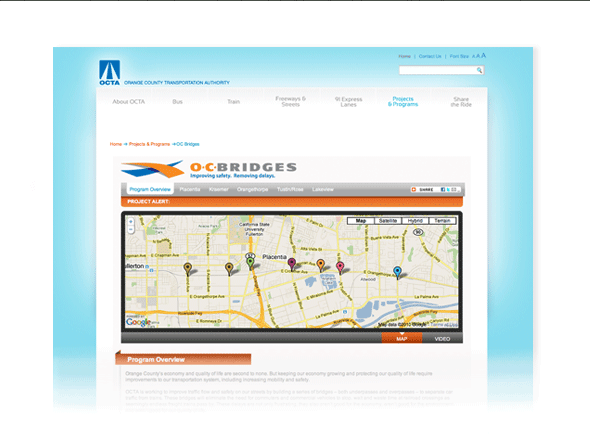Open the Orangethorpe tab
The height and width of the screenshot is (434, 590).
pyautogui.click(x=252, y=189)
